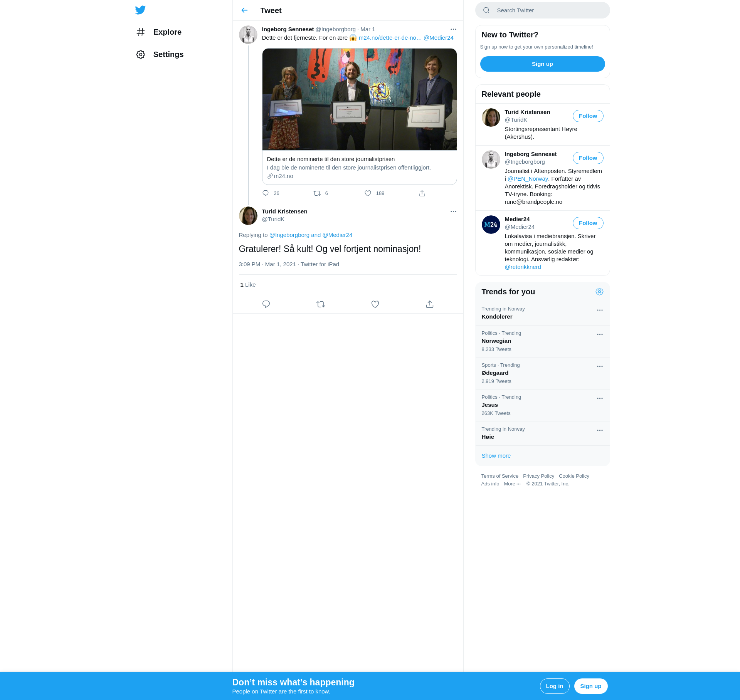The image size is (740, 700).
Task: Open Medier24's name in Relevant people
Action: pos(517,219)
